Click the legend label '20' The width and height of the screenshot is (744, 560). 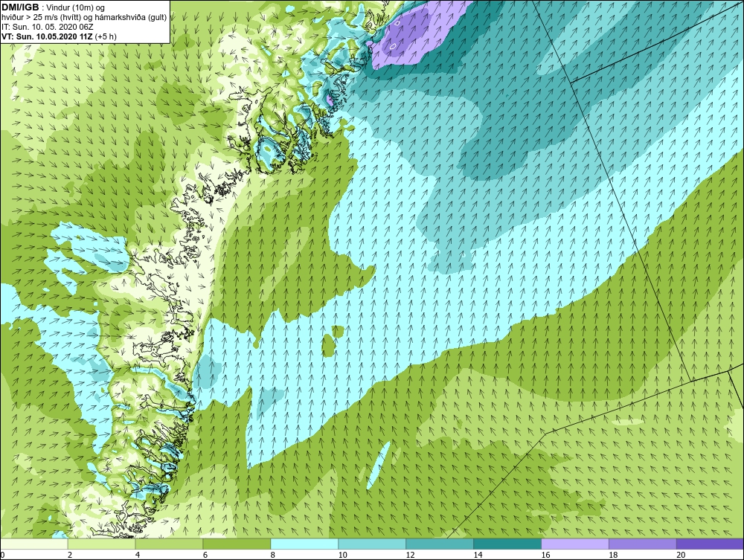pyautogui.click(x=681, y=555)
